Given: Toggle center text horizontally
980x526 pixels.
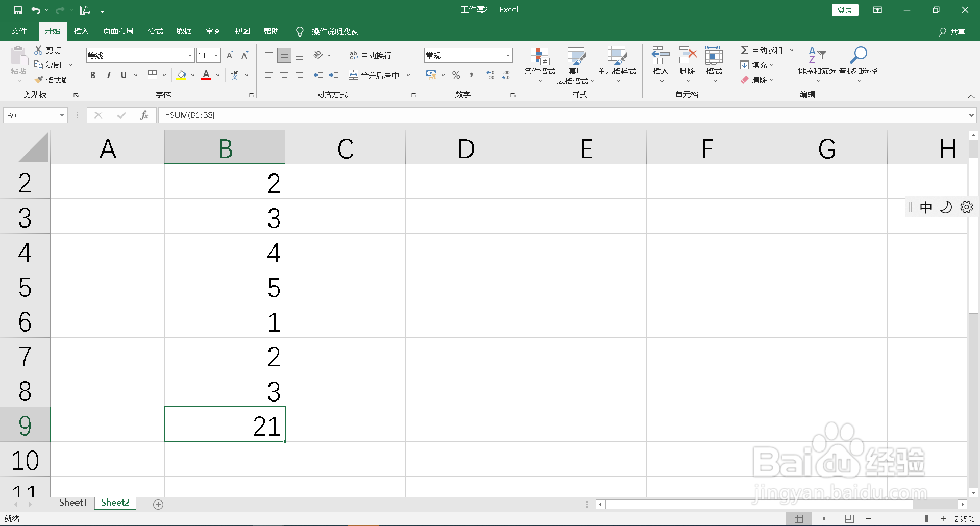Looking at the screenshot, I should pyautogui.click(x=284, y=75).
